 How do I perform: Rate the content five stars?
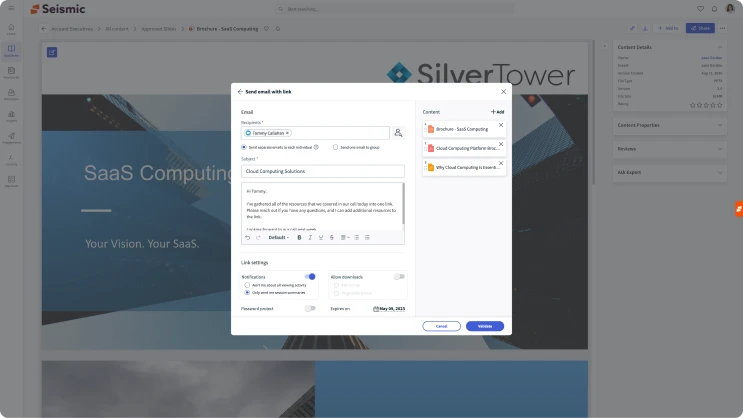(720, 105)
